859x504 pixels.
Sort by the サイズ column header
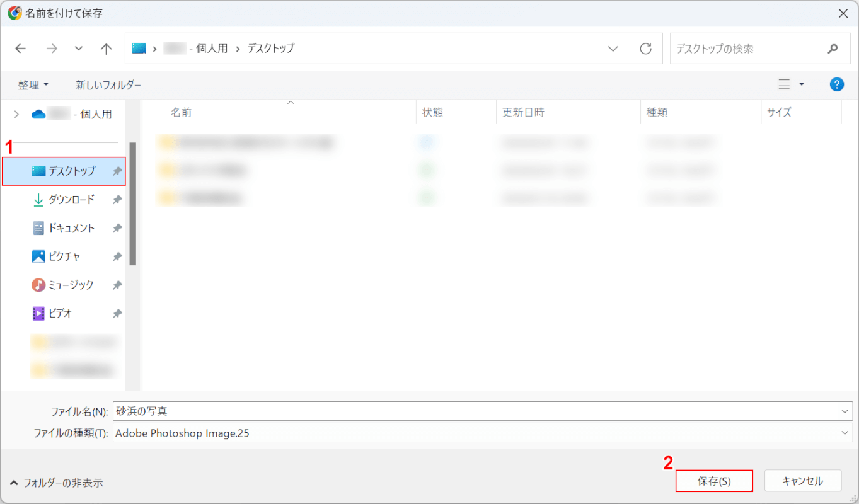779,112
